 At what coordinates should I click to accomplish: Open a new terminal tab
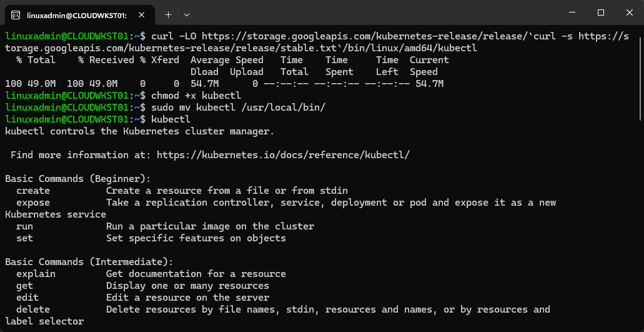(168, 14)
